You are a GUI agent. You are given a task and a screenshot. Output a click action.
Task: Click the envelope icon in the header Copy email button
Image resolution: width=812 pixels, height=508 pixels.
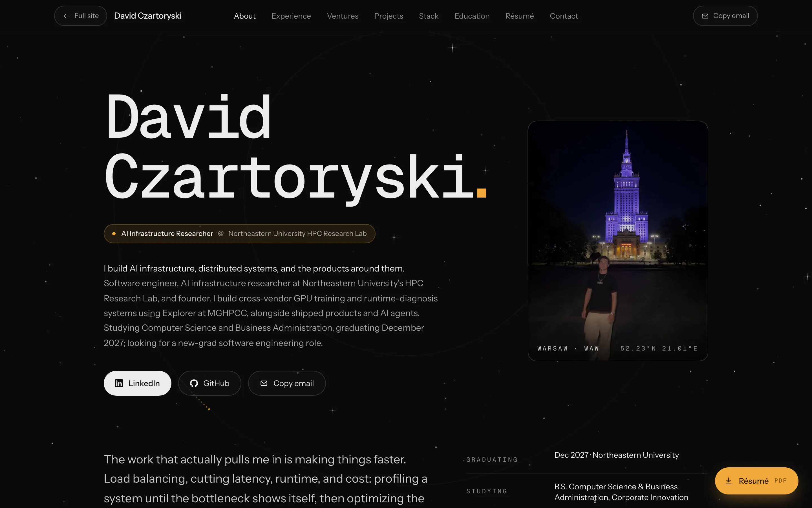[705, 16]
